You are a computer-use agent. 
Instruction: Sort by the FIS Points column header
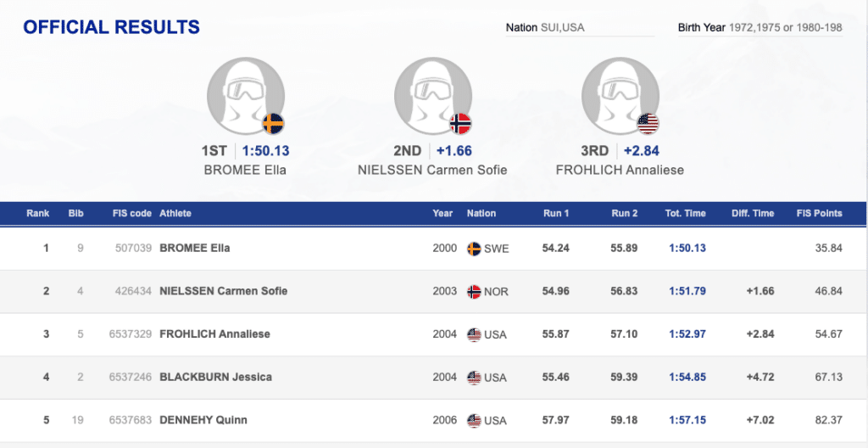(x=819, y=213)
